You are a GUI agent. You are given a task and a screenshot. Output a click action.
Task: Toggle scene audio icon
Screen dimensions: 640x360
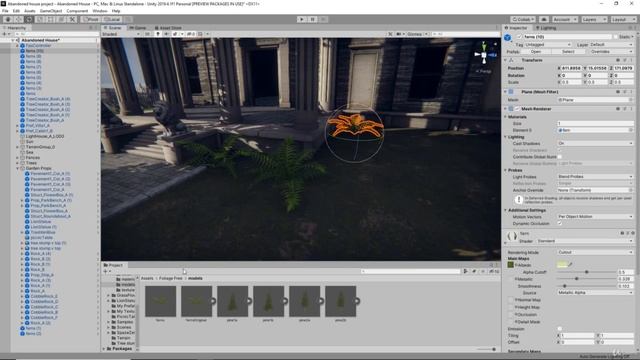166,34
